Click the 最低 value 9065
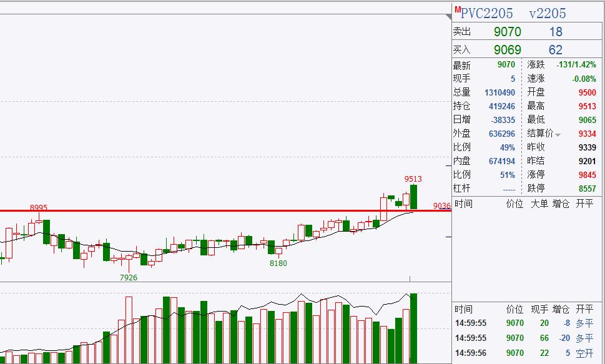 click(588, 120)
